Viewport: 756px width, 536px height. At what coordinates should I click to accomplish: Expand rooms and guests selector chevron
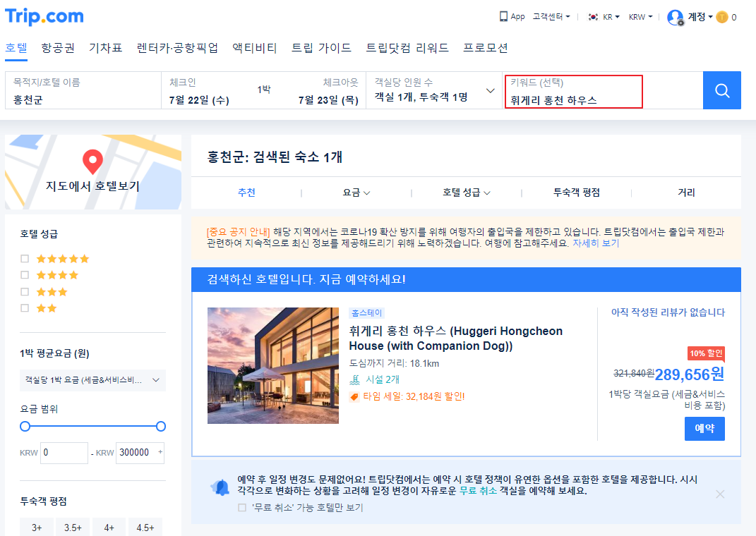(491, 90)
